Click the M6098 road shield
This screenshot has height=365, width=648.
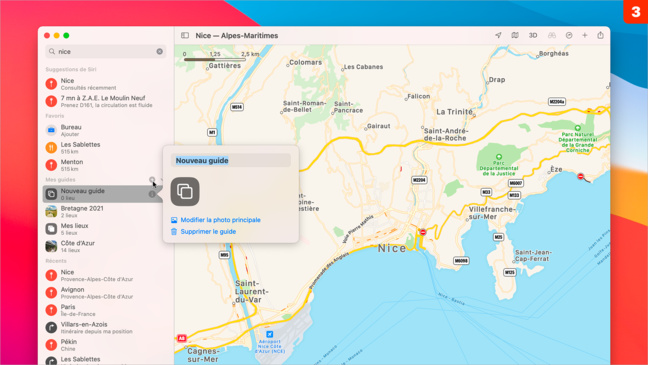click(x=461, y=261)
